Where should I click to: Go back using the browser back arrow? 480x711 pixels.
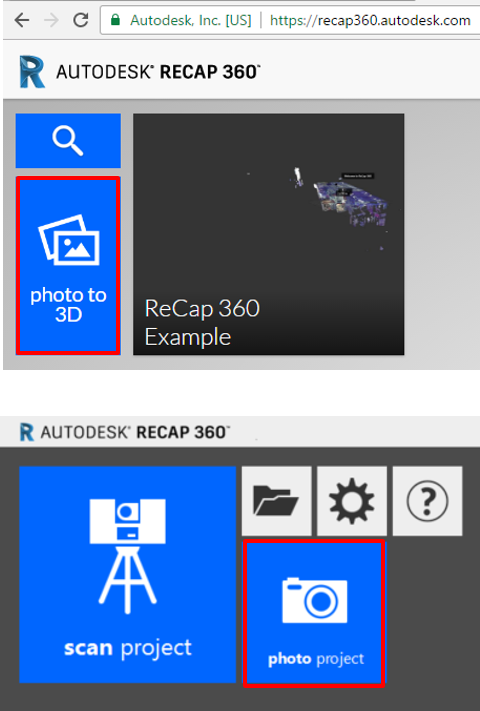point(21,20)
